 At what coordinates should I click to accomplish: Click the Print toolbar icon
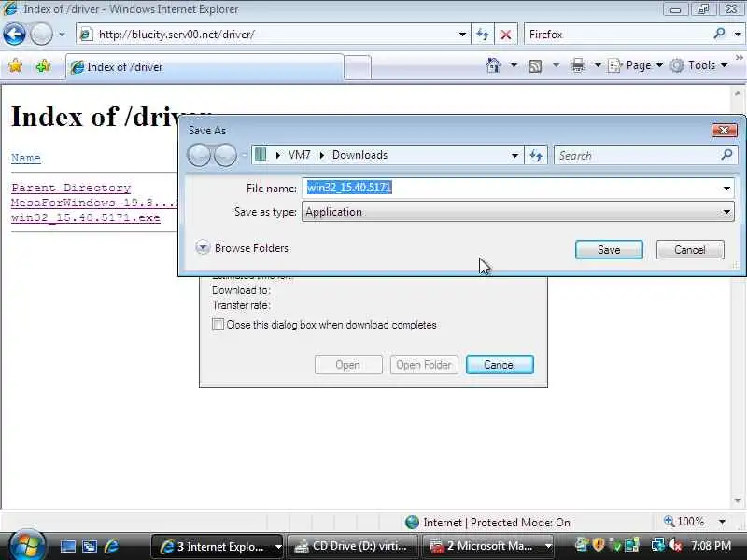pos(578,65)
